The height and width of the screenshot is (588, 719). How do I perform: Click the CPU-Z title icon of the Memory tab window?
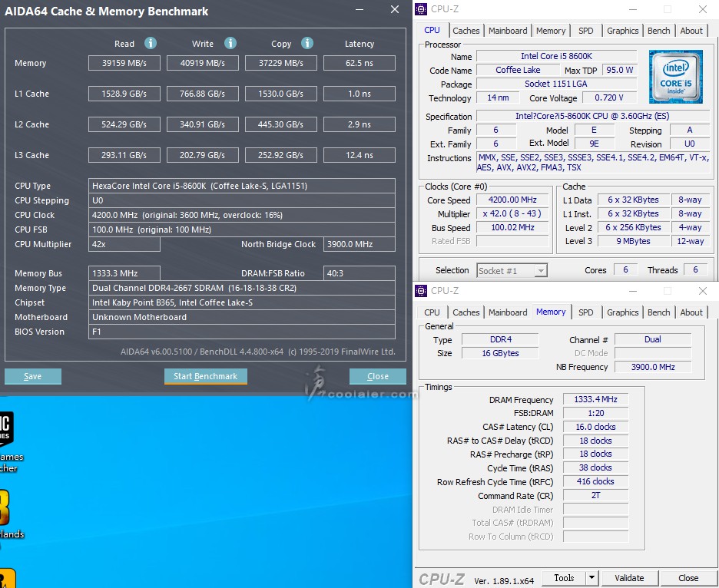pos(421,291)
